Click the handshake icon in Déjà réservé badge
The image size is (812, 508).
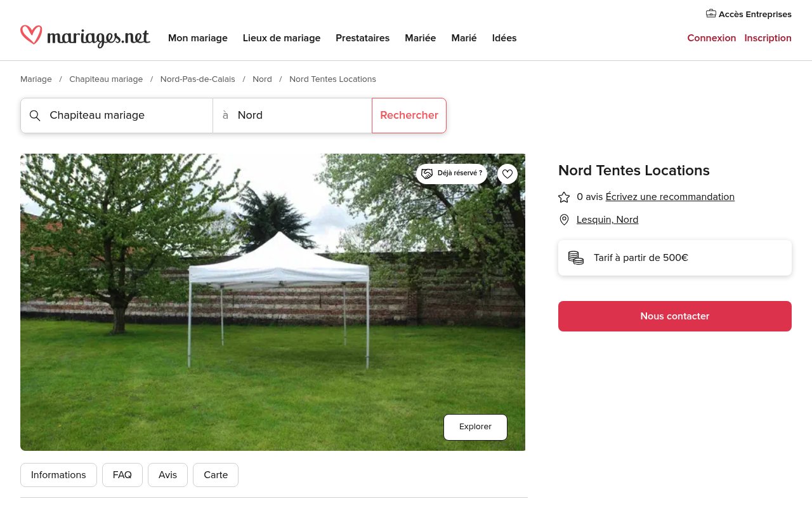427,173
